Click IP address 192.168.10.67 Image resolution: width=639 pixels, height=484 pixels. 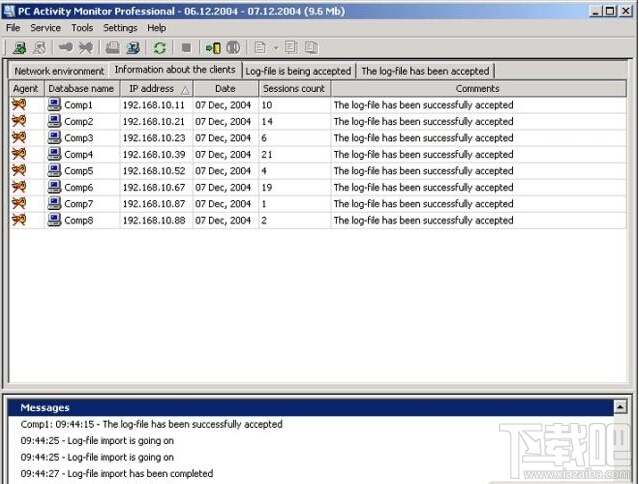click(x=154, y=188)
